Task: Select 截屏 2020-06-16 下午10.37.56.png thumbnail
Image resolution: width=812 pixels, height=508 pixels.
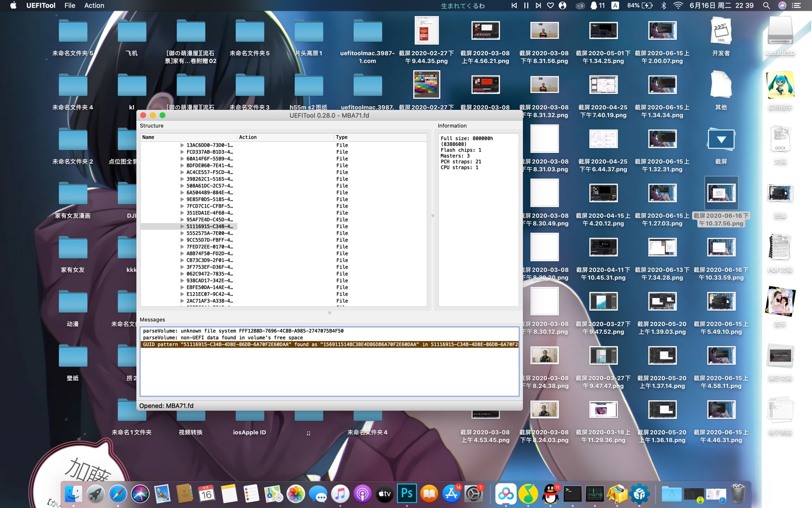Action: [721, 194]
